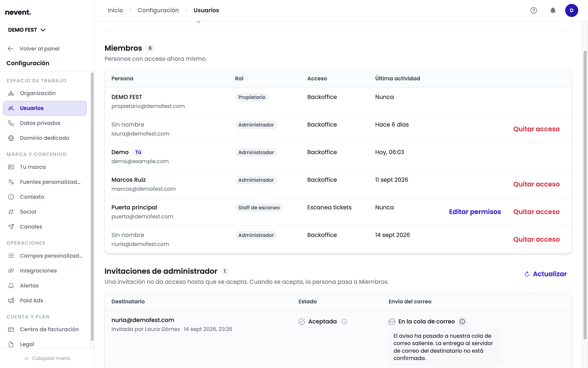
Task: Click the info icon beside En la cola de correo
Action: (462, 322)
